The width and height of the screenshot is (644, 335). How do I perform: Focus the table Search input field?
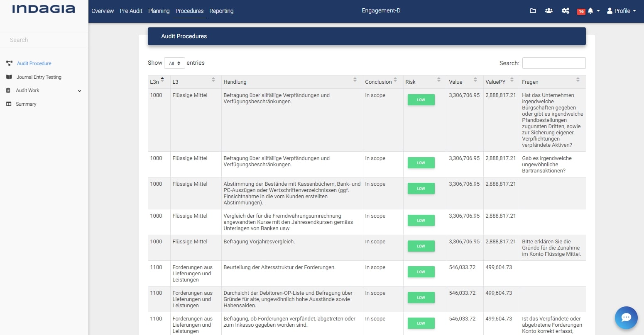pos(553,63)
